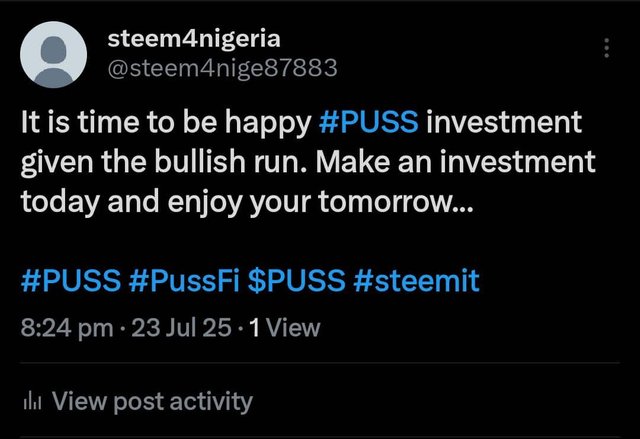The height and width of the screenshot is (439, 640).
Task: Click the text 'today and enjoy your tomorrow...'
Action: (247, 202)
